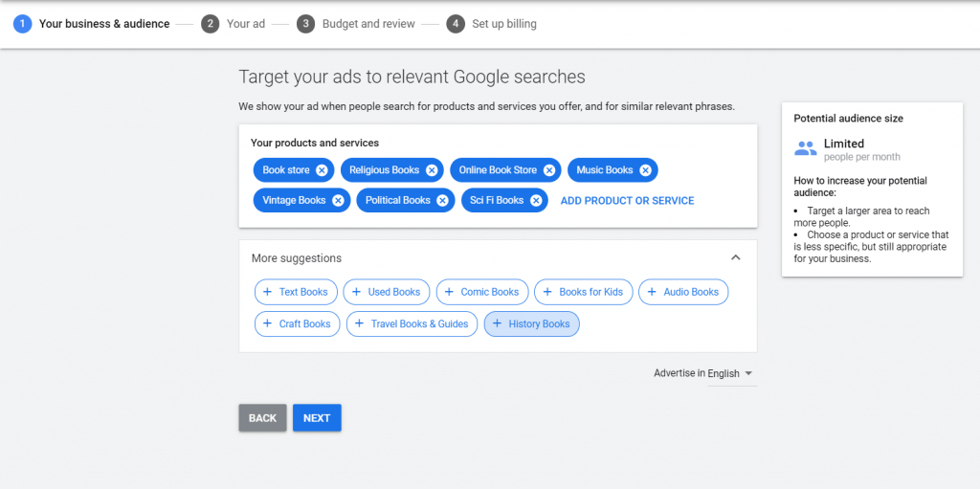
Task: Select step 3 Budget and review
Action: (x=356, y=24)
